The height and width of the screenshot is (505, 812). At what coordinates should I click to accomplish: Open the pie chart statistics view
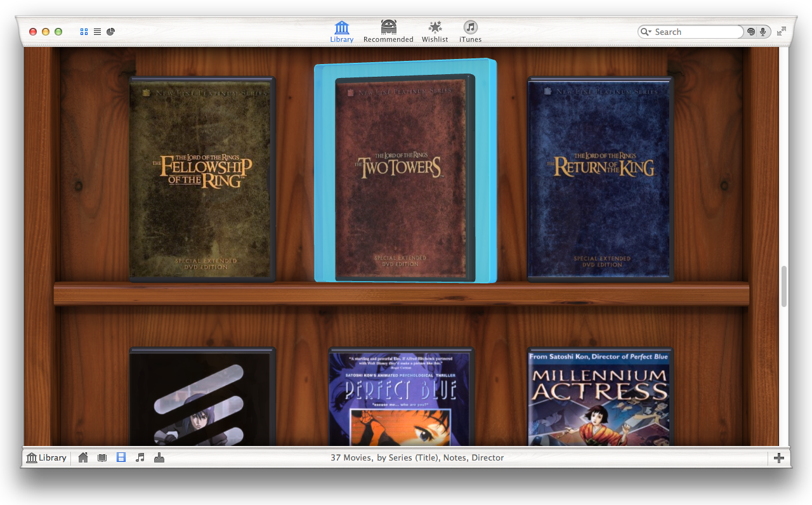pyautogui.click(x=110, y=32)
